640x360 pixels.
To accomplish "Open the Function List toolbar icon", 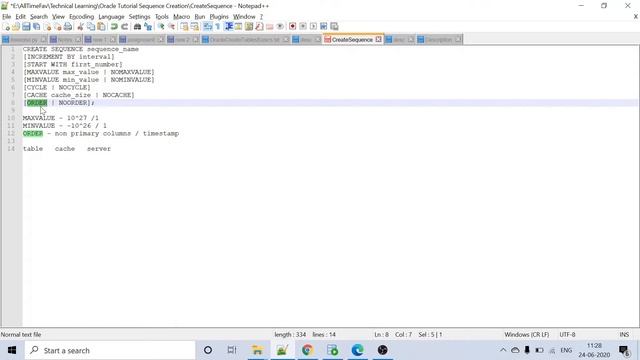I will click(259, 27).
